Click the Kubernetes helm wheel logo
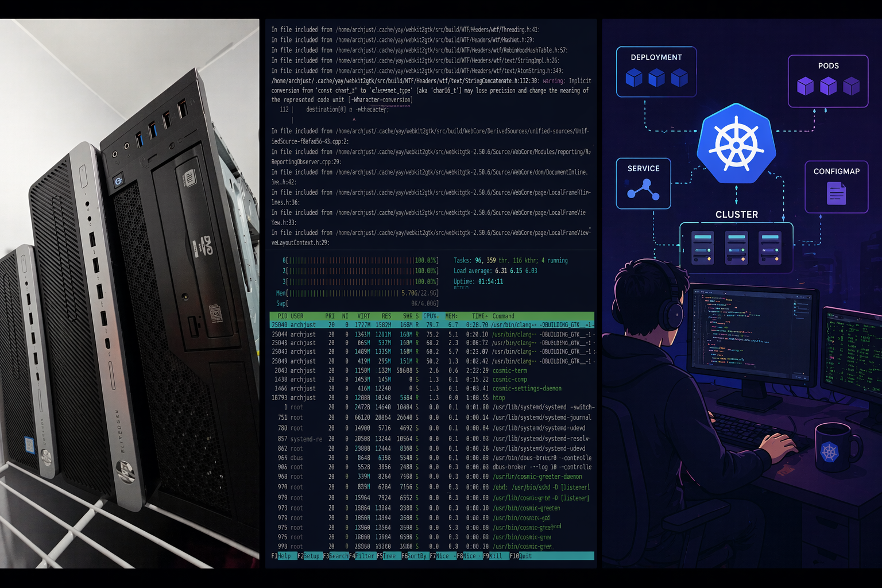882x588 pixels. click(x=737, y=144)
